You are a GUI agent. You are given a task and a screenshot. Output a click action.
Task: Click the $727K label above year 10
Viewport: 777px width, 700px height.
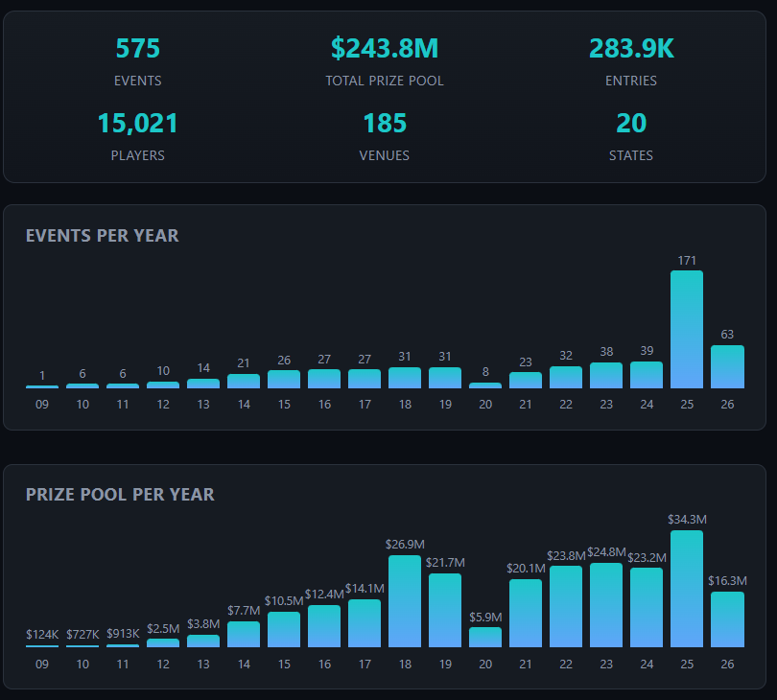coord(82,635)
